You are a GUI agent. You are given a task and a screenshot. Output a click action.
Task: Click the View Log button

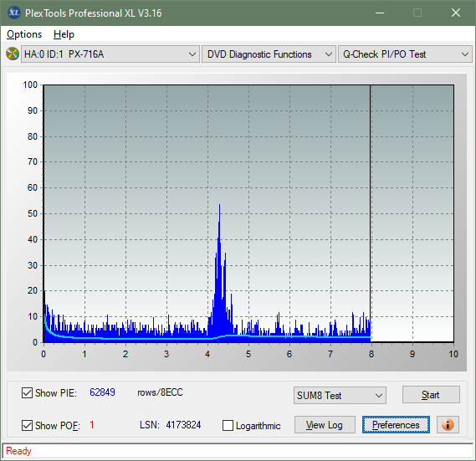(x=325, y=424)
